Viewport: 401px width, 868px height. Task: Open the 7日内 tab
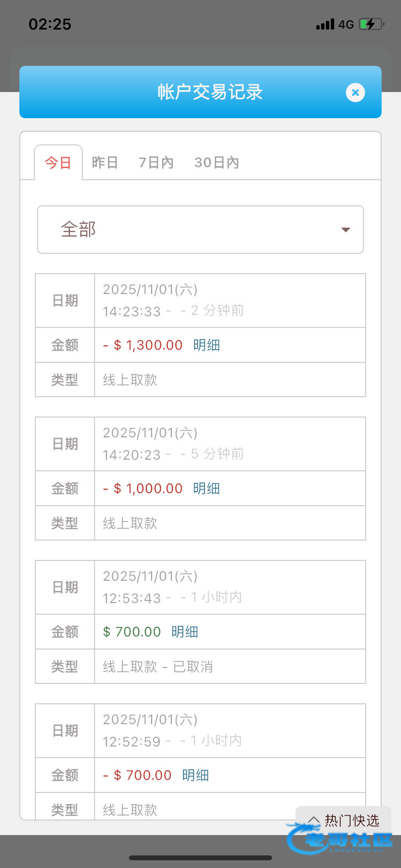click(156, 163)
